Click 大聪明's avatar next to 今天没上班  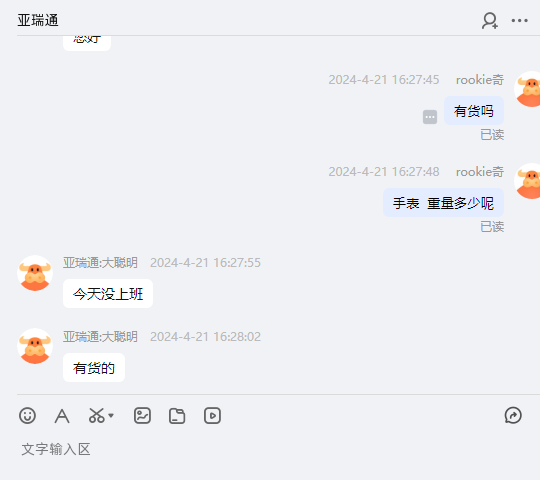click(35, 273)
